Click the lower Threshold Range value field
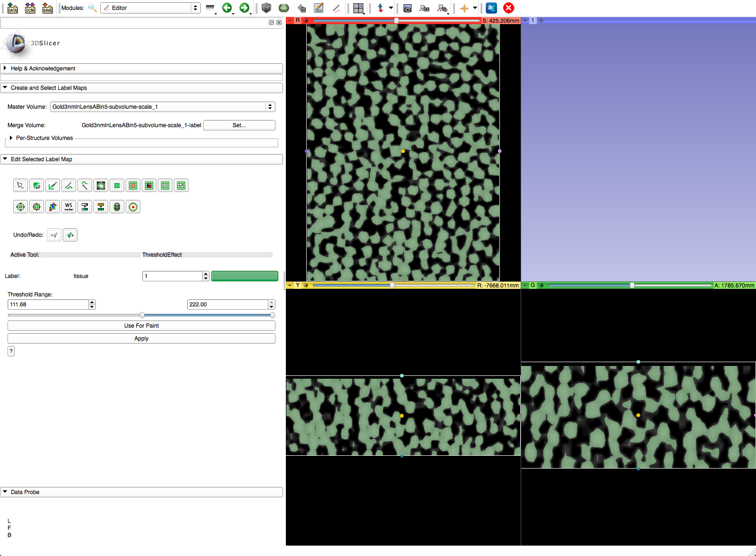Viewport: 756px width, 556px height. pyautogui.click(x=48, y=304)
